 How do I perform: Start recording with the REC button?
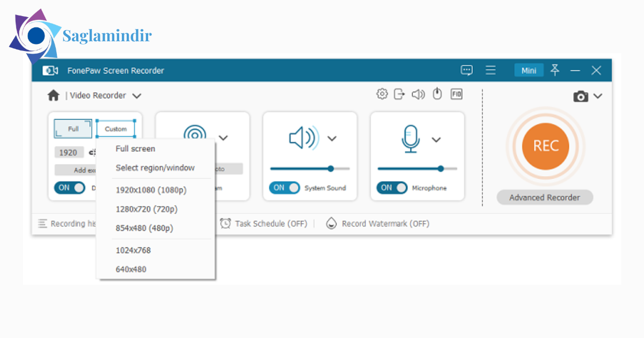[x=545, y=146]
